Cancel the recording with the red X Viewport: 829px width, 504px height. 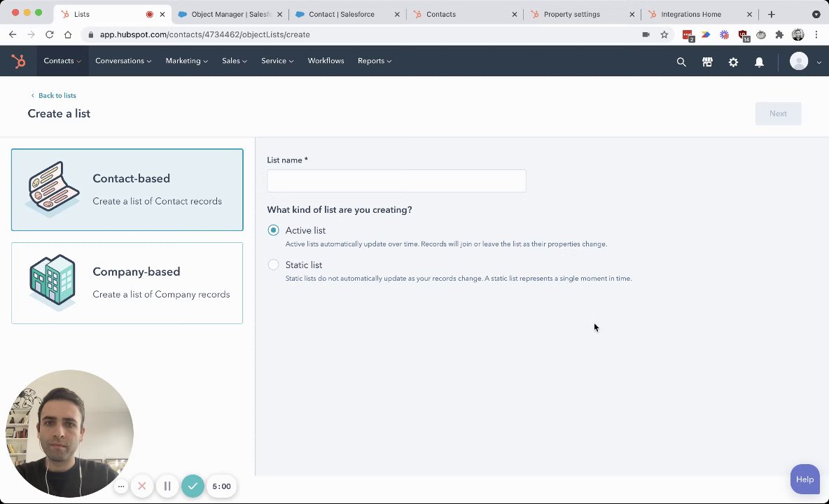coord(142,486)
